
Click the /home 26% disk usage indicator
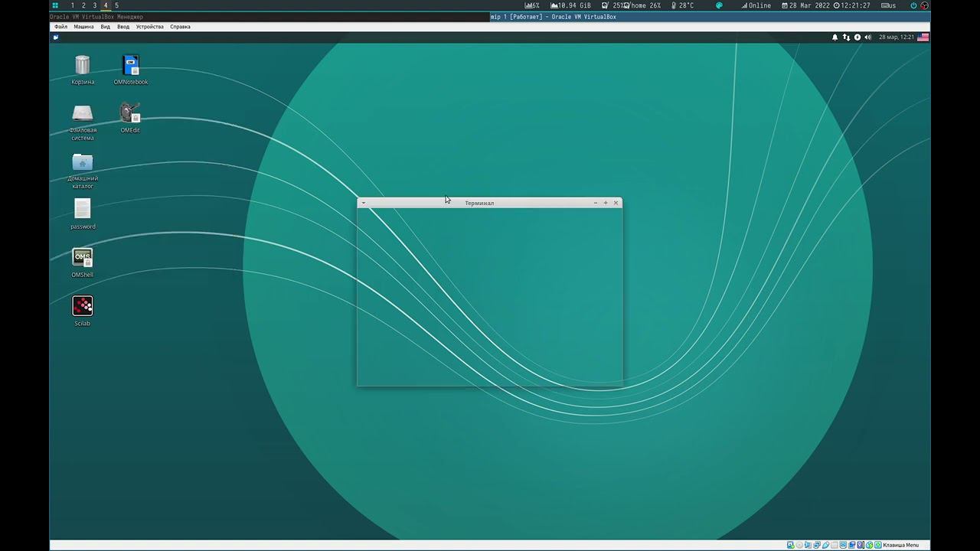tap(642, 5)
